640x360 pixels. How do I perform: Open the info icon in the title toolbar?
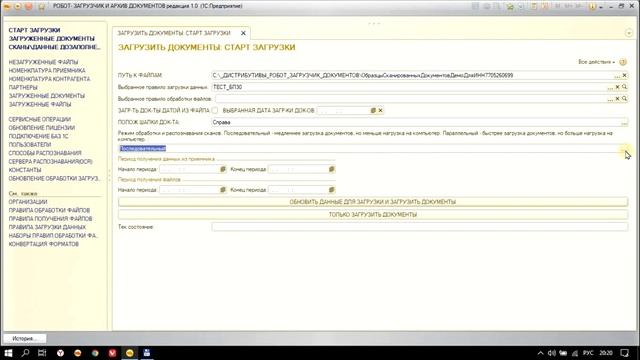592,7
